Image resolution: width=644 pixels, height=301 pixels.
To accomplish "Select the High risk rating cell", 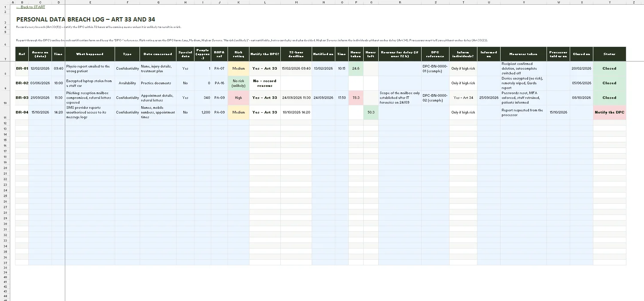I will [238, 98].
